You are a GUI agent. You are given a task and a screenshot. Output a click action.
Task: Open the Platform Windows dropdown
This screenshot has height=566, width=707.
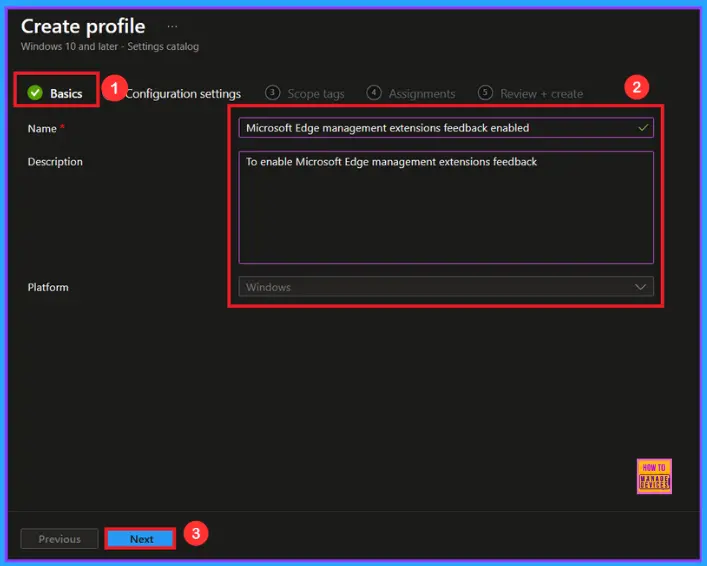pos(446,287)
